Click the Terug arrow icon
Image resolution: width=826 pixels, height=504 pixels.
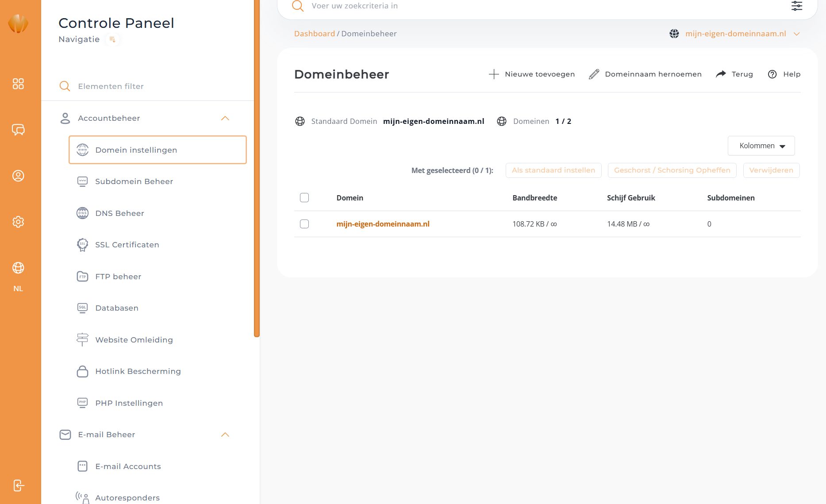click(x=721, y=74)
